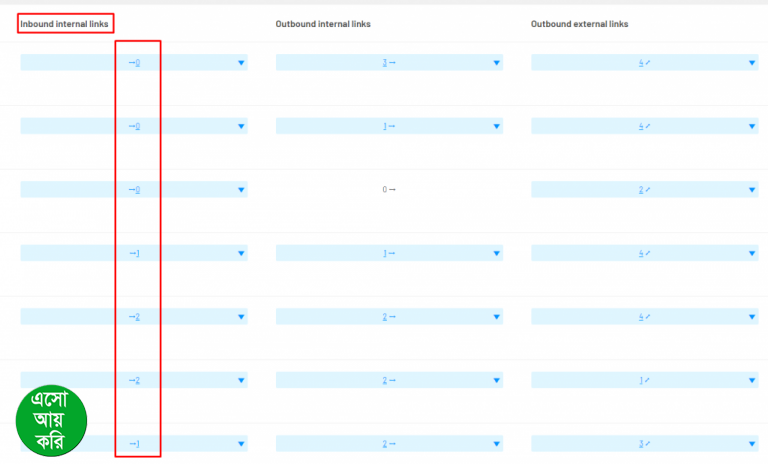Click the Outbound external links column header
The image size is (768, 464).
point(579,23)
